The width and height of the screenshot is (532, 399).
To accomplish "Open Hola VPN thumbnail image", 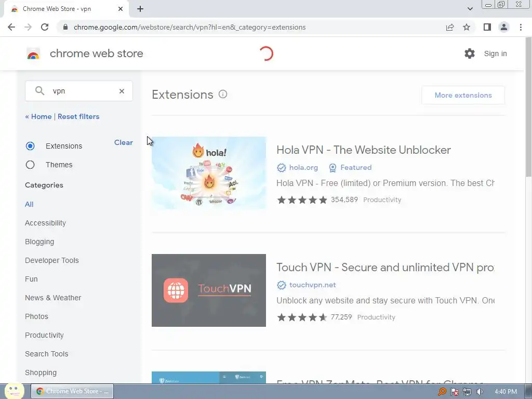I will [x=209, y=172].
